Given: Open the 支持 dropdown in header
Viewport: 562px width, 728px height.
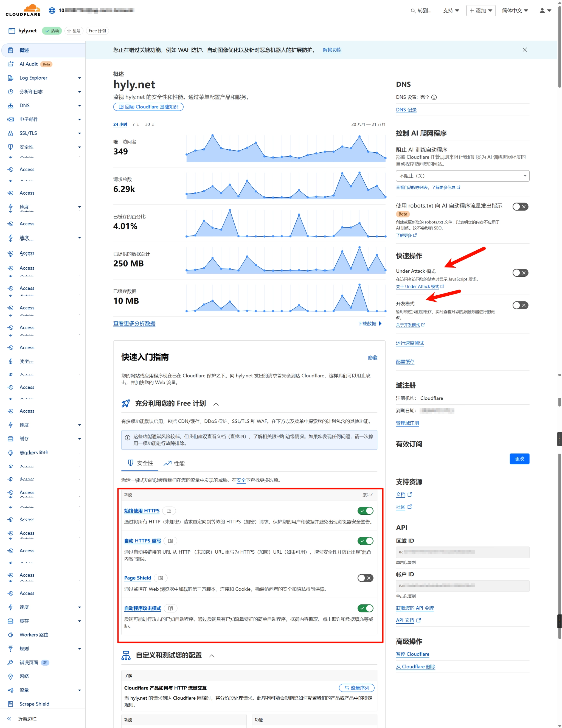Looking at the screenshot, I should [451, 11].
